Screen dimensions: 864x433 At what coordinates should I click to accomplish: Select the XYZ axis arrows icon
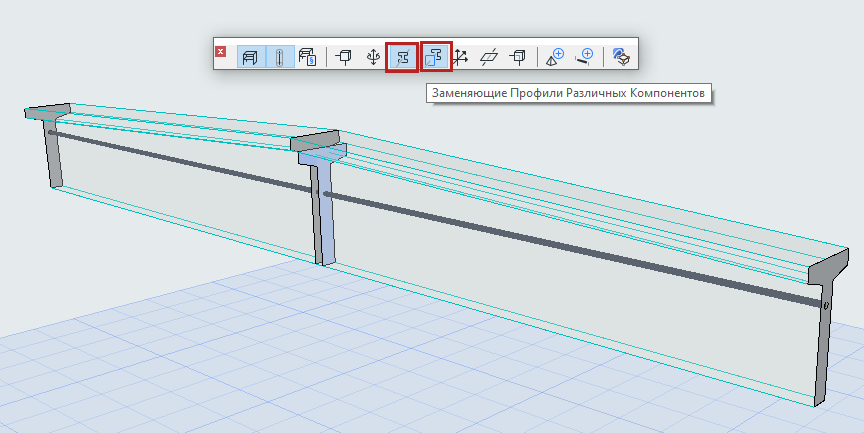tap(461, 57)
